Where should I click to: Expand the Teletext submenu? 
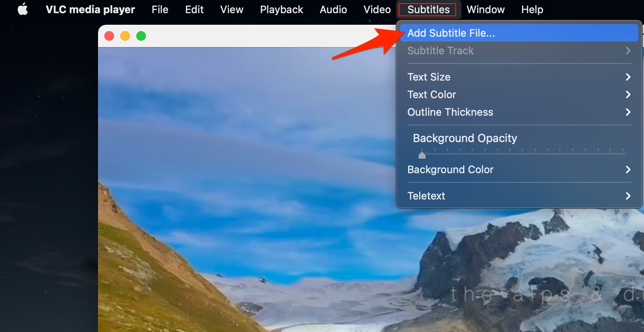(x=519, y=196)
